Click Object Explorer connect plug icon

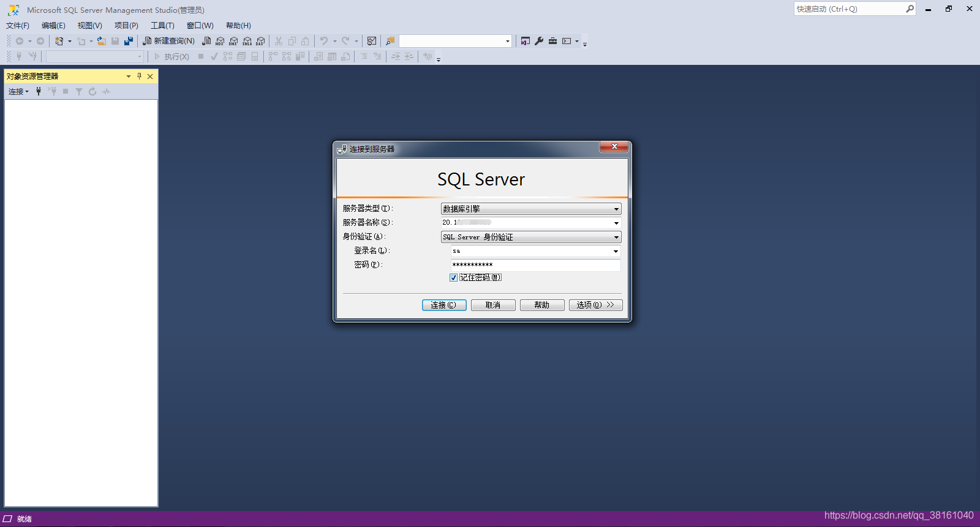(39, 91)
